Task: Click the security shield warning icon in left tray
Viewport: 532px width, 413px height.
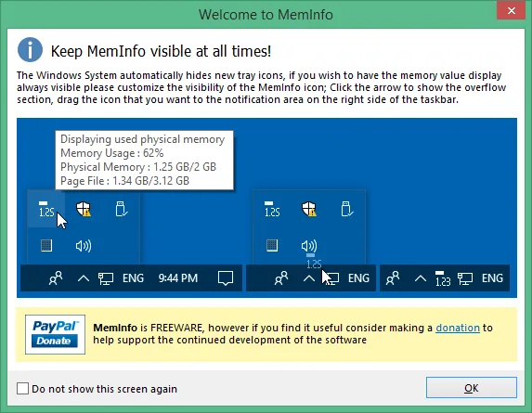Action: pyautogui.click(x=84, y=209)
